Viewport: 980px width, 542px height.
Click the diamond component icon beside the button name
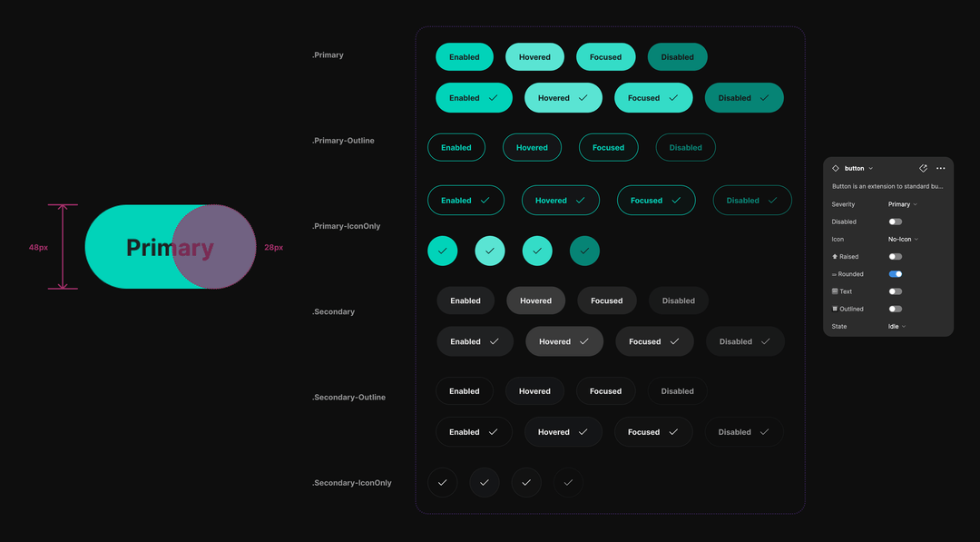click(x=836, y=168)
